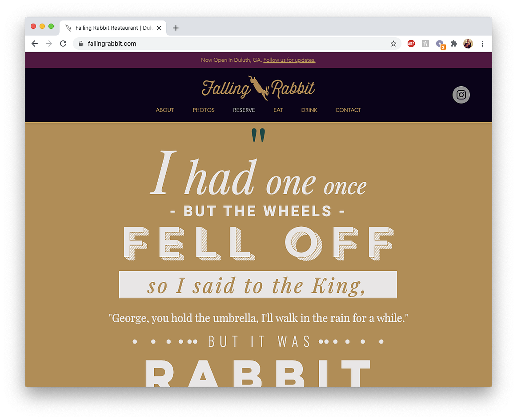Go to the PHOTOS page
This screenshot has width=517, height=420.
(x=204, y=110)
